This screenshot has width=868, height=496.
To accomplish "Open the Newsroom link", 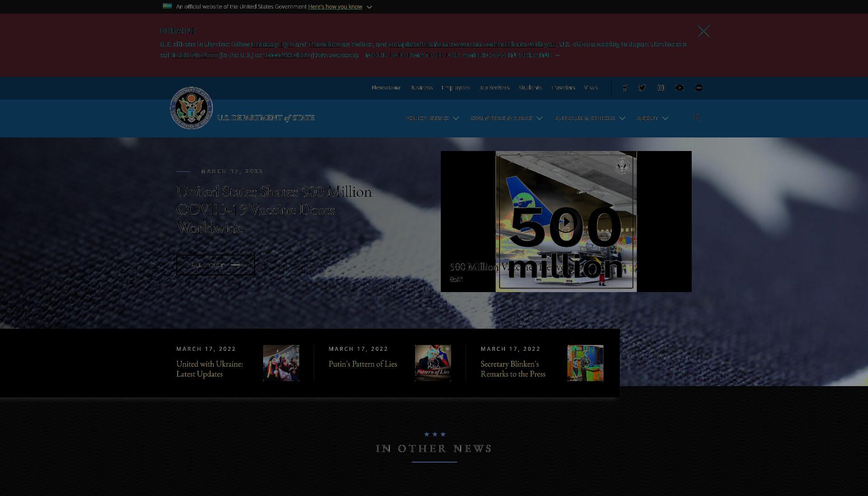I will [x=386, y=88].
